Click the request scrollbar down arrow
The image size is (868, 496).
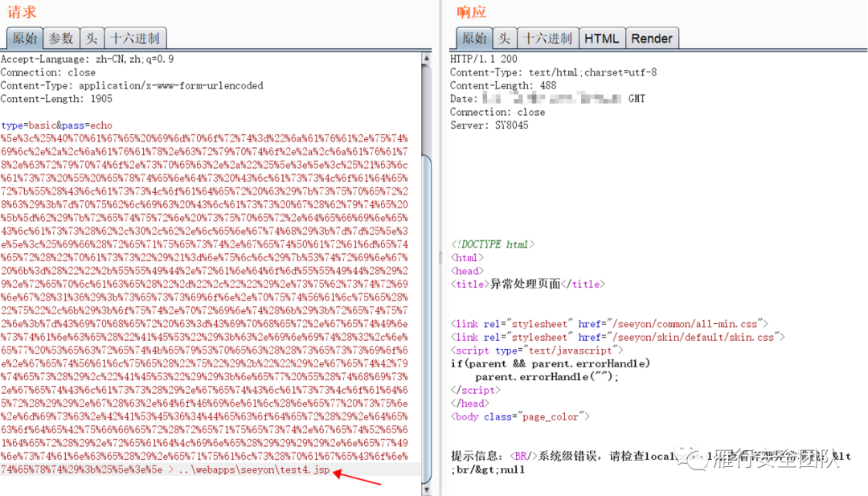pos(426,490)
